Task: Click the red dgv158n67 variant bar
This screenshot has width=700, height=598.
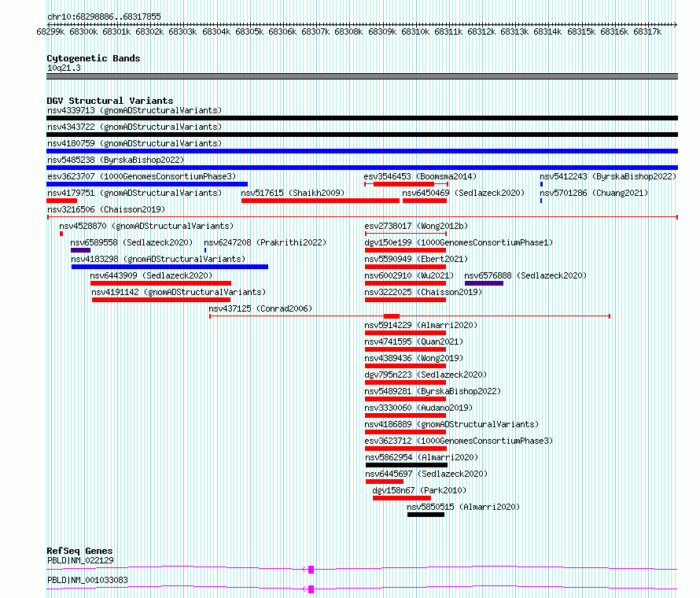Action: click(402, 498)
